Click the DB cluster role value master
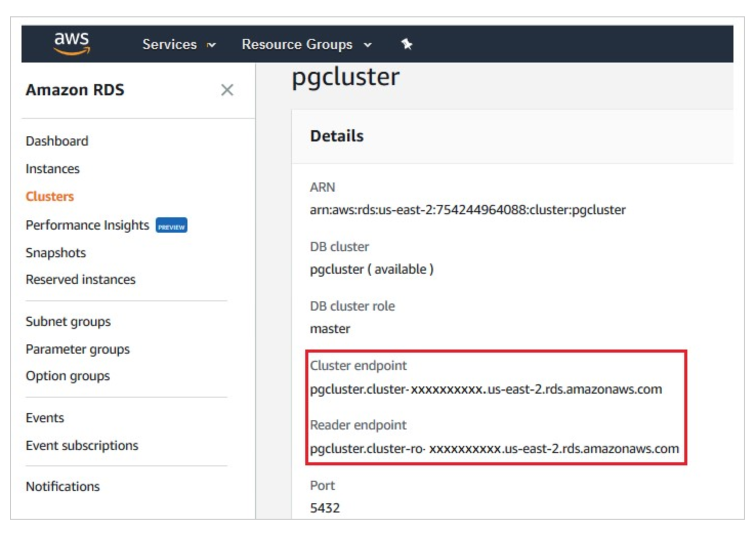The image size is (756, 533). click(x=330, y=329)
